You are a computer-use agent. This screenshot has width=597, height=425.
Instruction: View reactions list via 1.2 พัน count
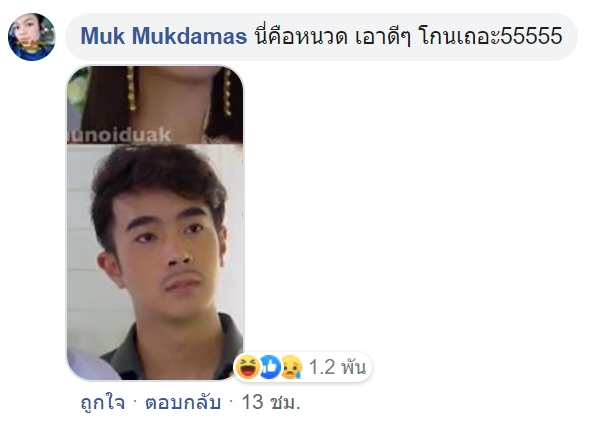pos(337,367)
